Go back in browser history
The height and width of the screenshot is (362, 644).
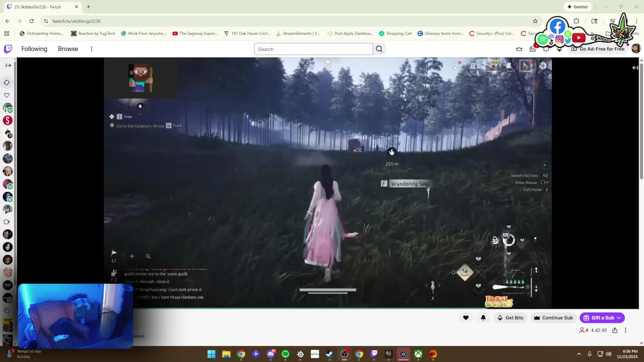pyautogui.click(x=8, y=21)
